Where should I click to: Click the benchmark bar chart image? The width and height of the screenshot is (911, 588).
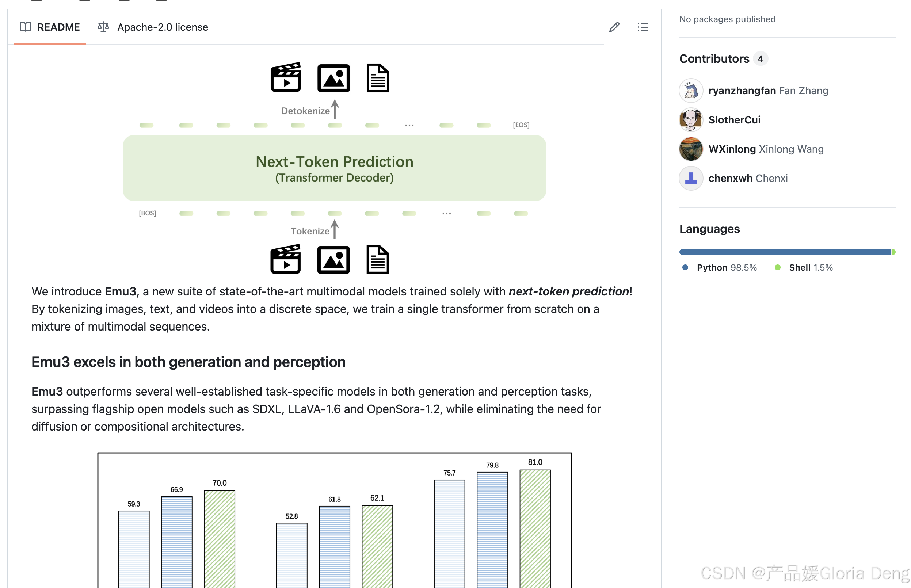click(x=335, y=520)
